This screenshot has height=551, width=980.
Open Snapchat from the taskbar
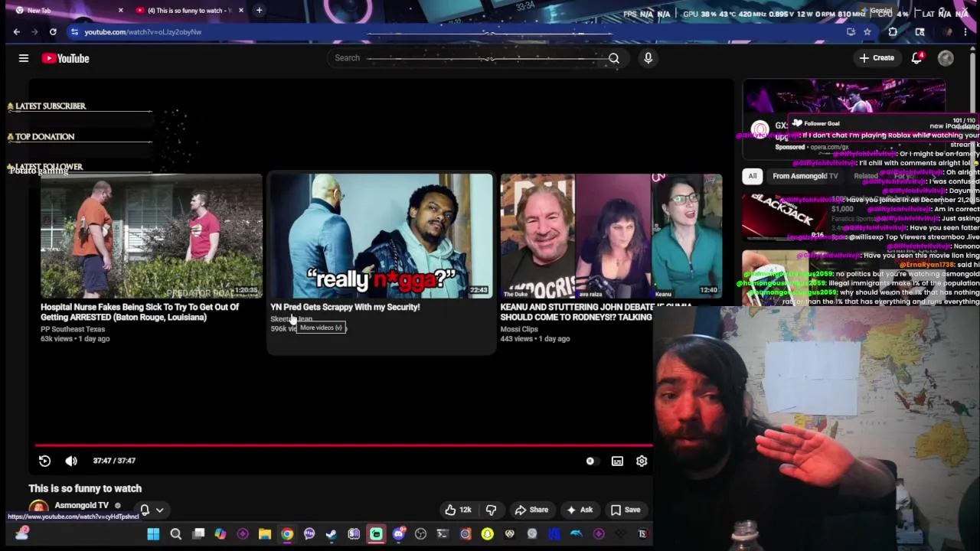pos(487,534)
